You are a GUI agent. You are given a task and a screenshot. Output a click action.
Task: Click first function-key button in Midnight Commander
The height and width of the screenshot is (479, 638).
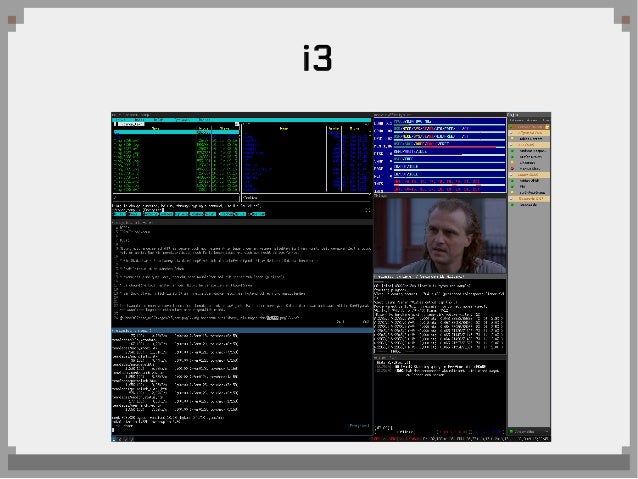point(119,214)
